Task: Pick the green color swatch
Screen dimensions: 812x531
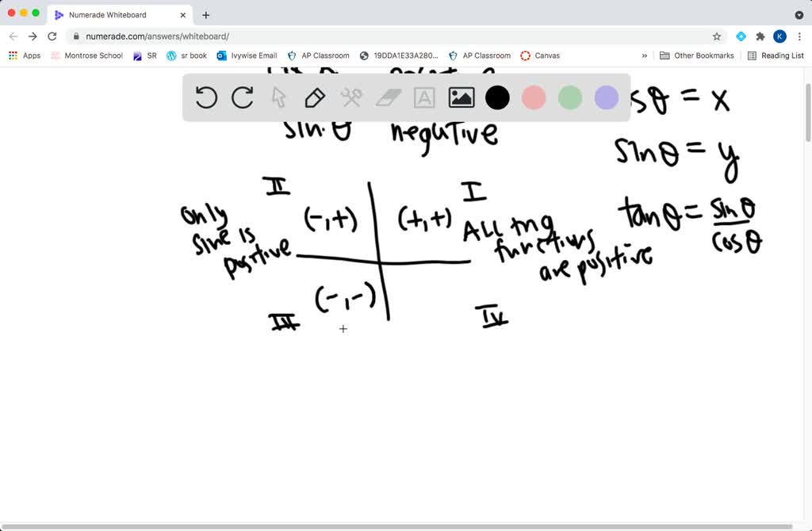Action: pos(569,97)
